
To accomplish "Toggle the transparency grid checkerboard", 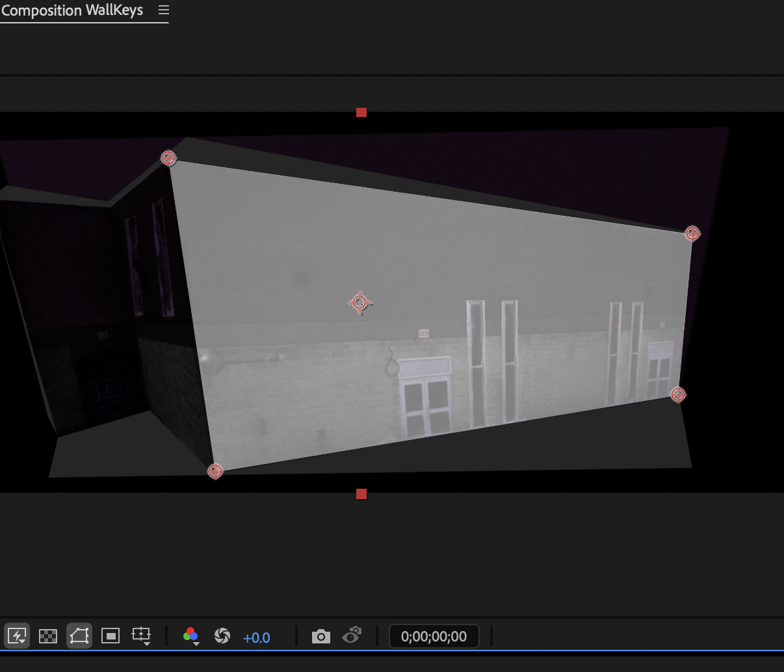I will [x=48, y=636].
